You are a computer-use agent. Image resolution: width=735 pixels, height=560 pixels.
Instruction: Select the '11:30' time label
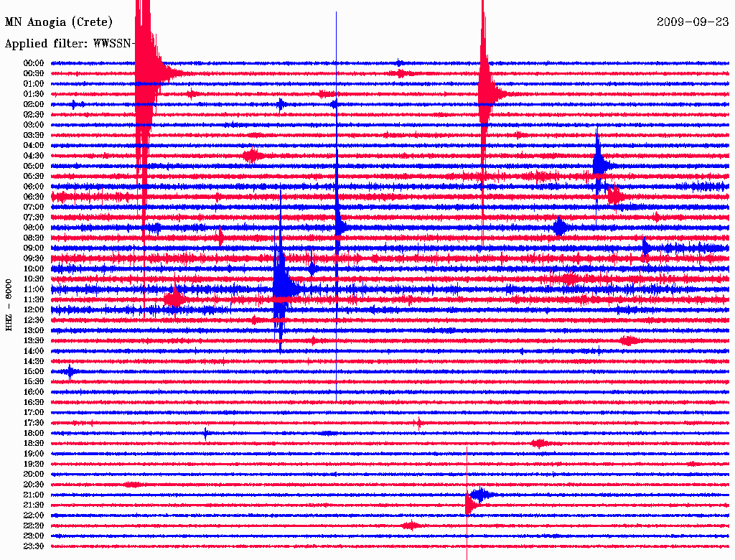pos(34,299)
